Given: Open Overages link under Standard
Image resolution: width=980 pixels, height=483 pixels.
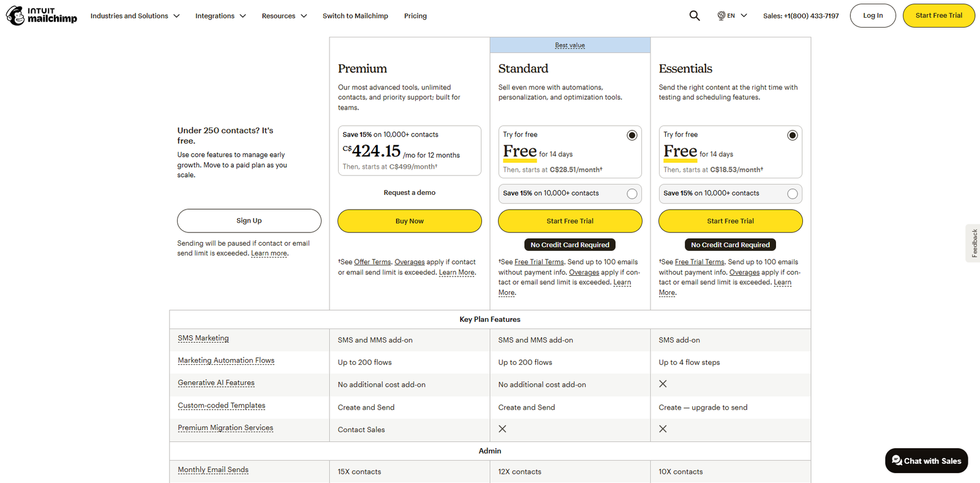Looking at the screenshot, I should (584, 272).
